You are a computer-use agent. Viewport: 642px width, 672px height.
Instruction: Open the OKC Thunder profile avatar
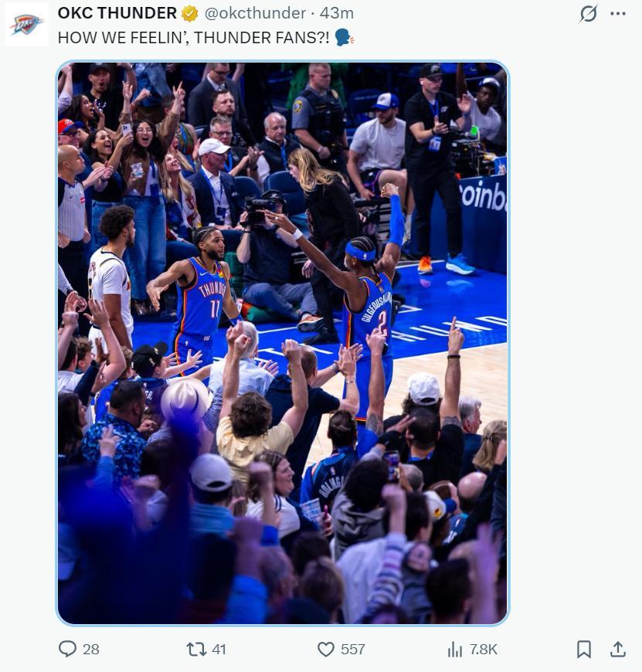click(x=26, y=24)
